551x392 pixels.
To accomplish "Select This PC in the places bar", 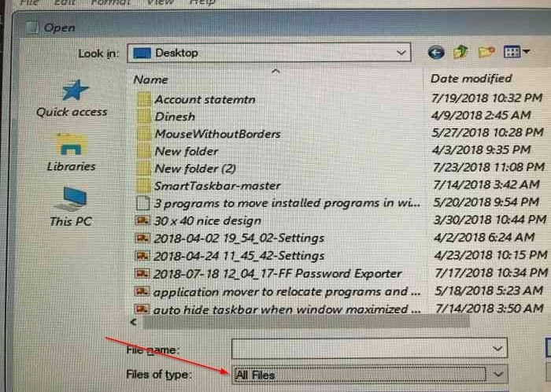I will (71, 206).
